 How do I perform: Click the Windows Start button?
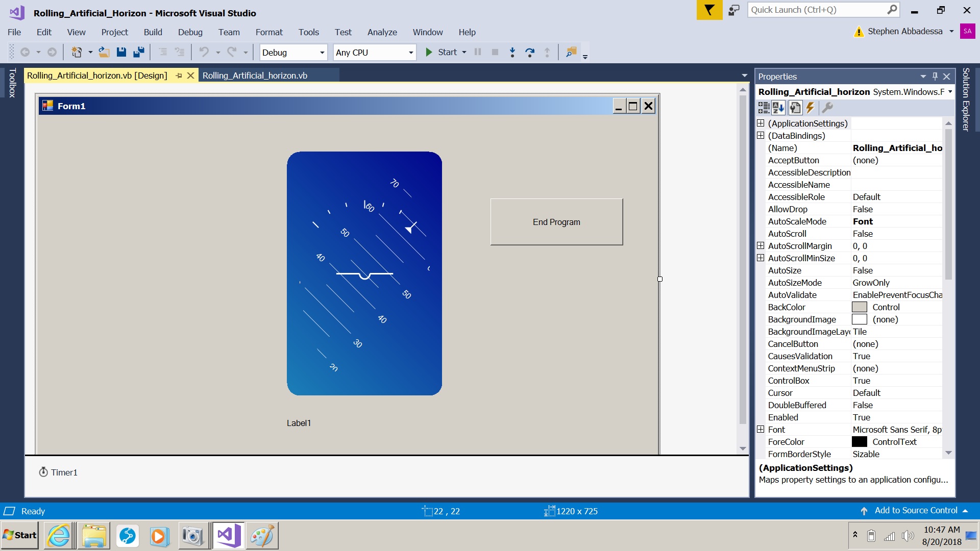click(x=20, y=535)
